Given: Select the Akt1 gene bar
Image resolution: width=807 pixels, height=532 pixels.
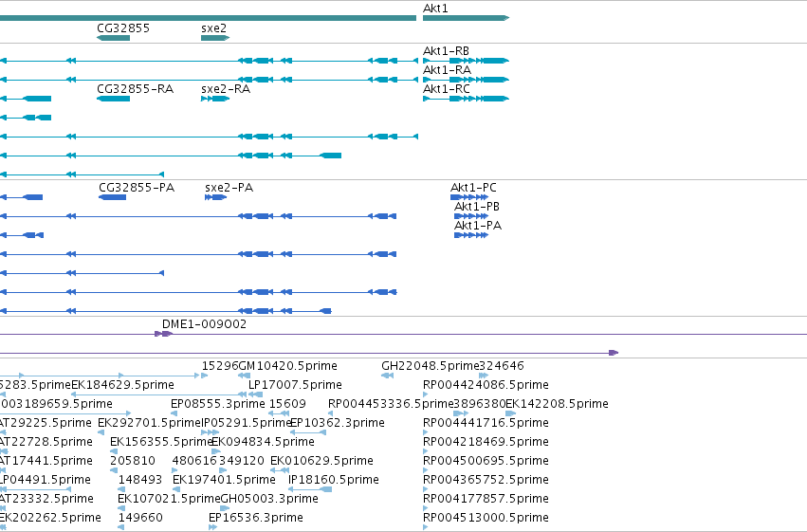Looking at the screenshot, I should click(466, 18).
